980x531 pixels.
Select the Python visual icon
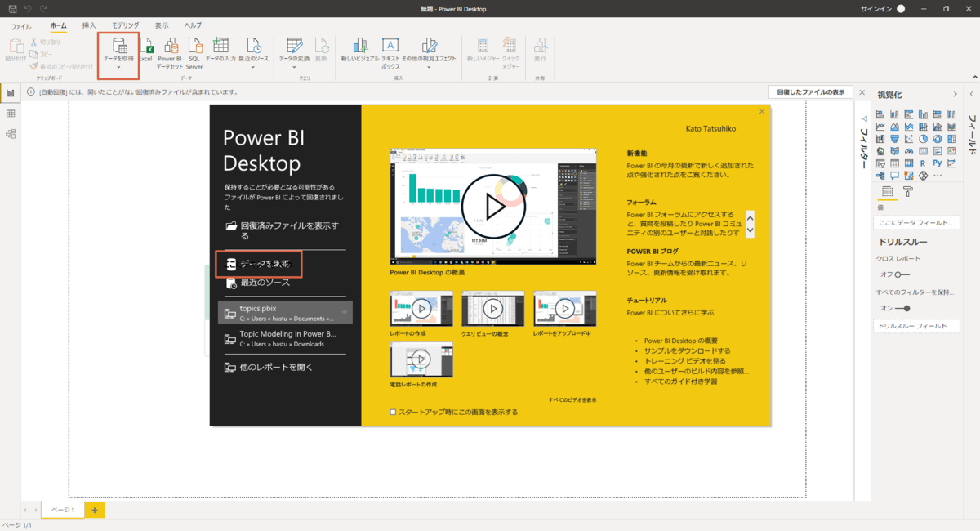point(937,163)
